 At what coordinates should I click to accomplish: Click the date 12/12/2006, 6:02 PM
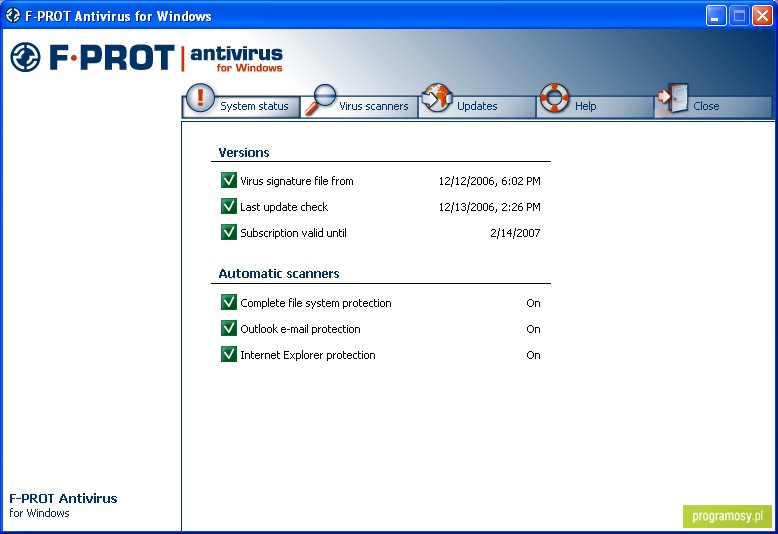click(x=489, y=181)
